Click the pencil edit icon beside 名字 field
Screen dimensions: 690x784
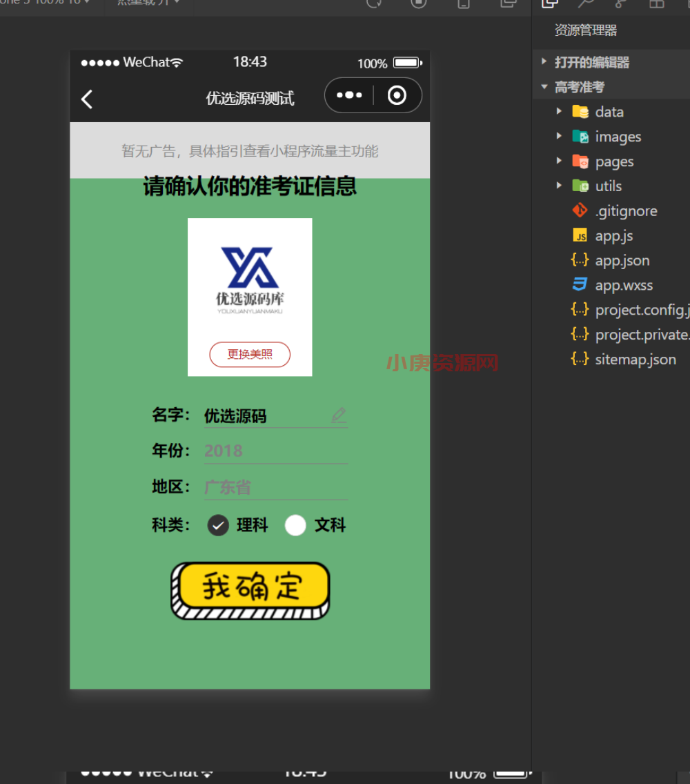[x=338, y=415]
